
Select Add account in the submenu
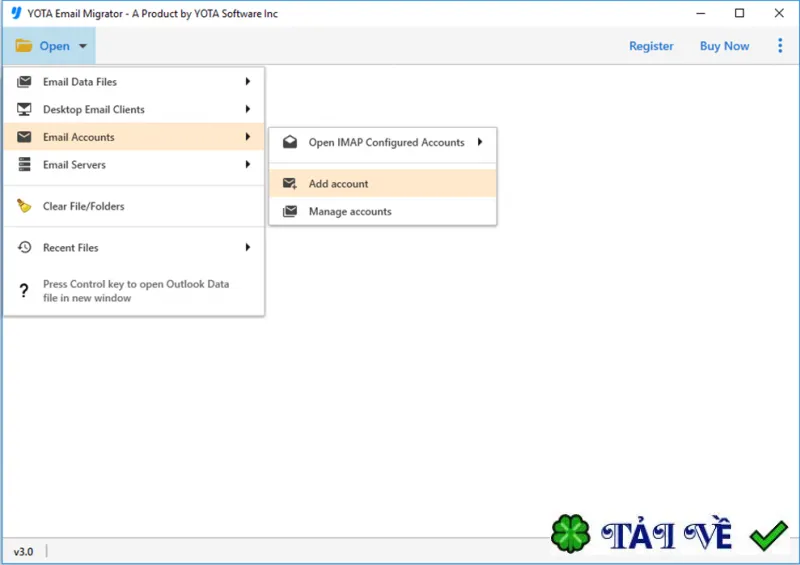pyautogui.click(x=383, y=183)
